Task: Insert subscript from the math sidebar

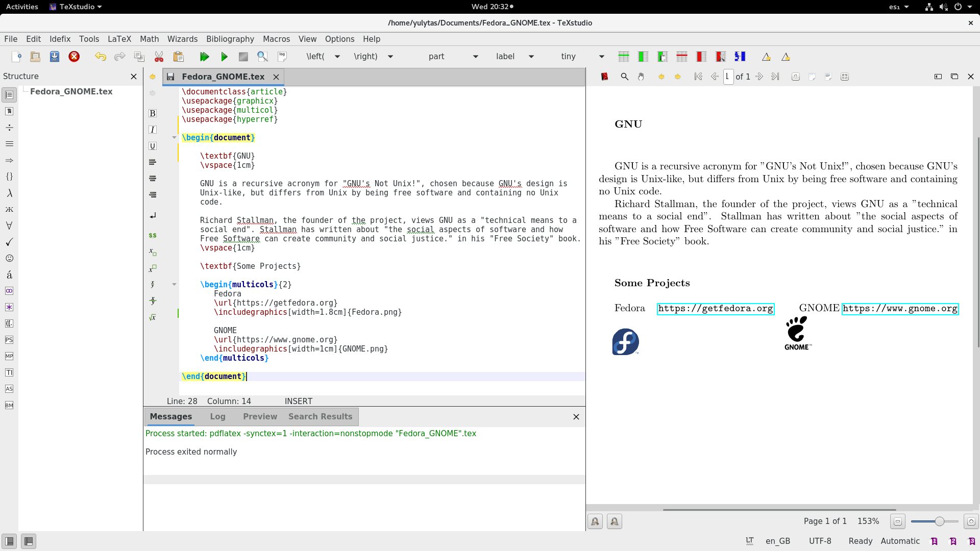Action: click(152, 252)
